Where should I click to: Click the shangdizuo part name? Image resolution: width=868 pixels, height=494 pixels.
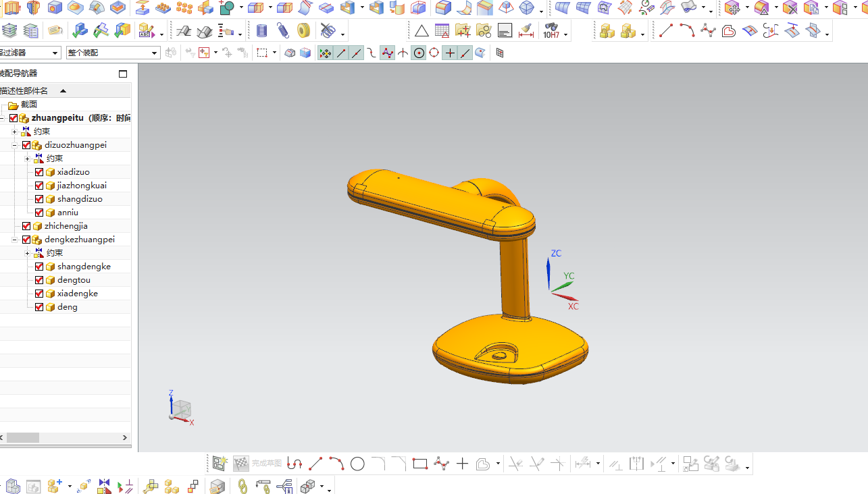tap(80, 199)
